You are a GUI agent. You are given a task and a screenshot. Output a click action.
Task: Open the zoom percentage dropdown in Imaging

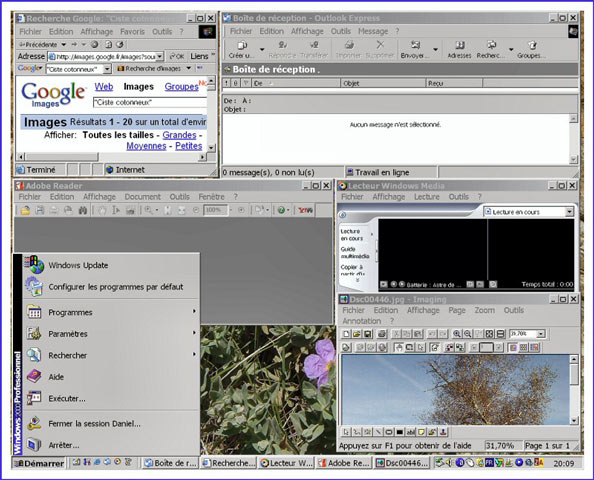click(541, 334)
